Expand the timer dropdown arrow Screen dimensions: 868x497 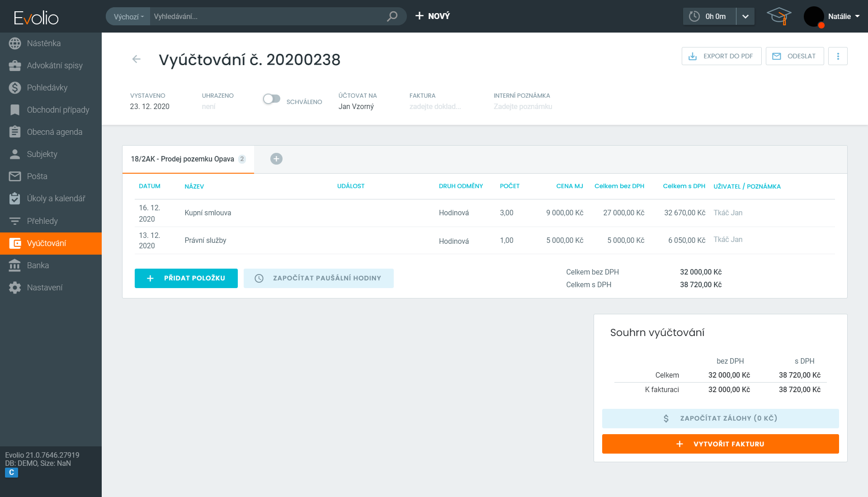[x=745, y=17]
